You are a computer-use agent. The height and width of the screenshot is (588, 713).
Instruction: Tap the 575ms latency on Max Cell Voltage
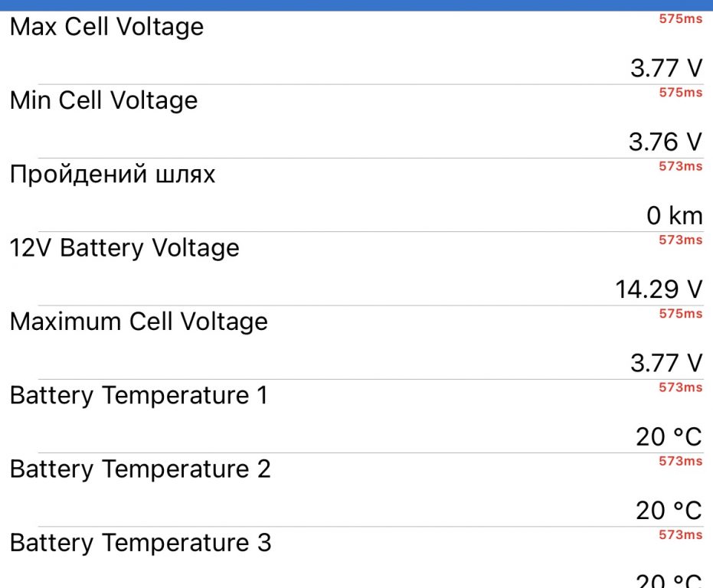[x=681, y=18]
